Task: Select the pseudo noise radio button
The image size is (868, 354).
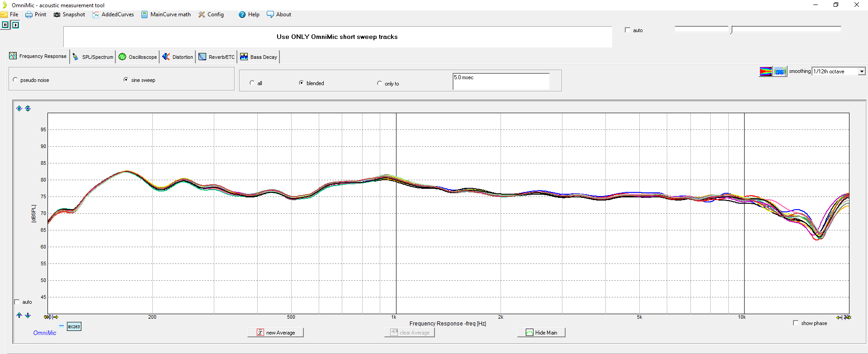Action: (x=16, y=80)
